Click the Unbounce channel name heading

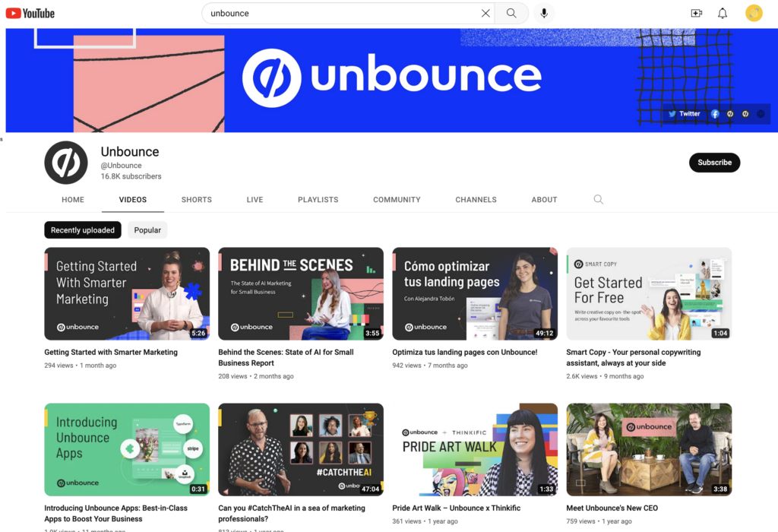pyautogui.click(x=130, y=151)
